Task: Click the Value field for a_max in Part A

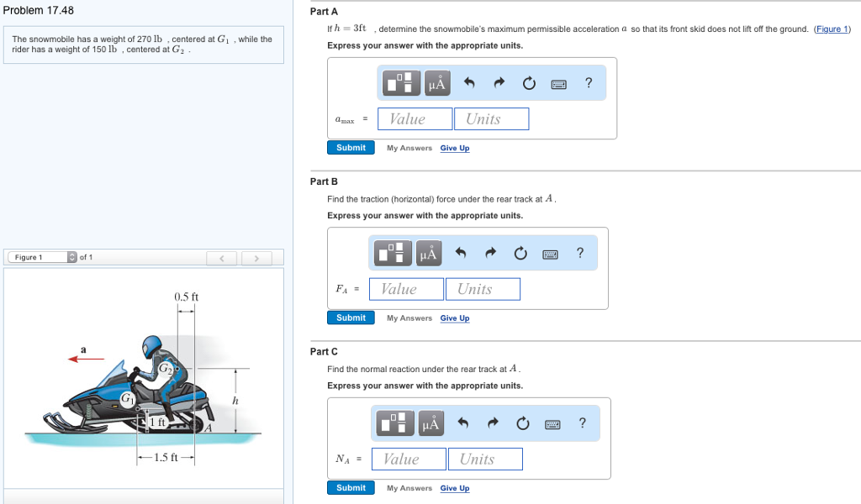Action: 415,118
